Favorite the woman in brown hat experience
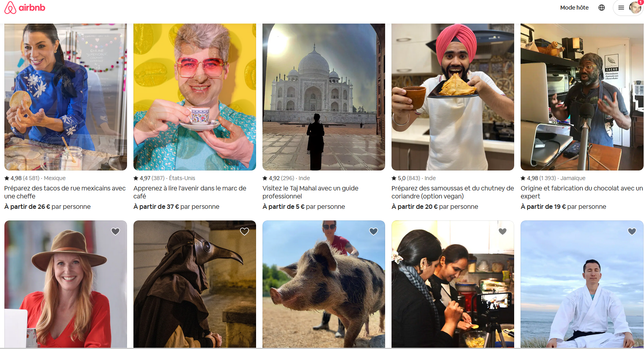Image resolution: width=644 pixels, height=349 pixels. pos(115,231)
